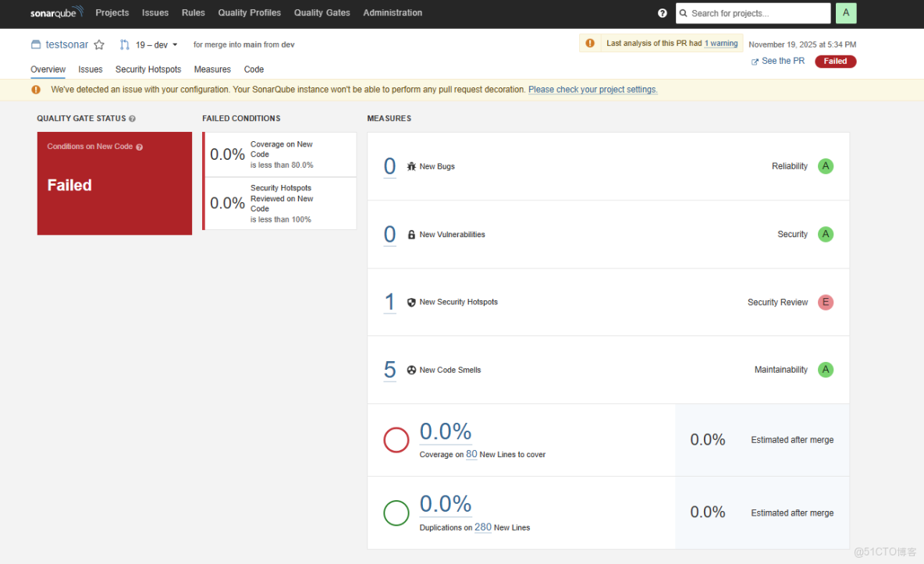Click the Reliability A rating badge
The width and height of the screenshot is (924, 564).
(x=825, y=165)
